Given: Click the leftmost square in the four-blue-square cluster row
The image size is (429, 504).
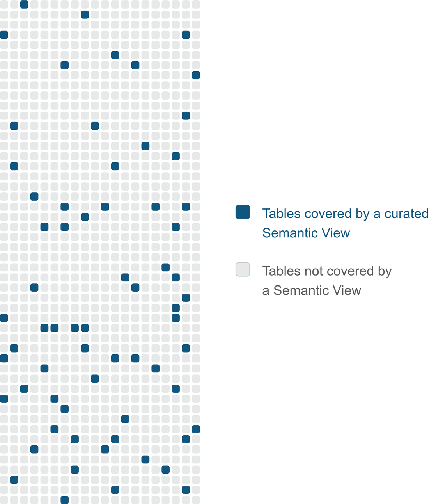Looking at the screenshot, I should 44,328.
